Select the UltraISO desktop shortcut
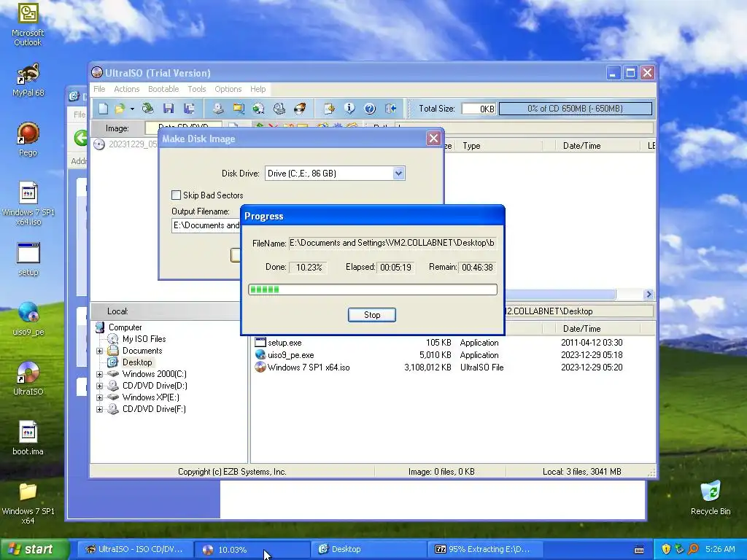The image size is (747, 560). coord(28,379)
